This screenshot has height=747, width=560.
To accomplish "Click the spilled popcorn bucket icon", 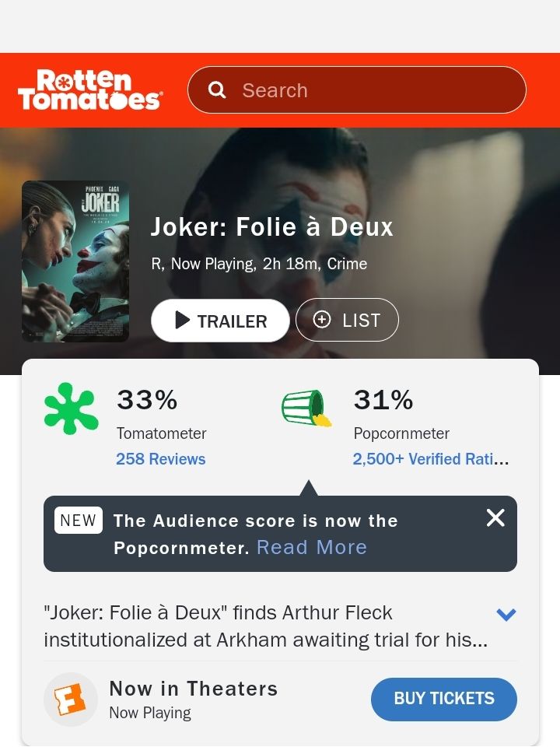I will pyautogui.click(x=306, y=409).
